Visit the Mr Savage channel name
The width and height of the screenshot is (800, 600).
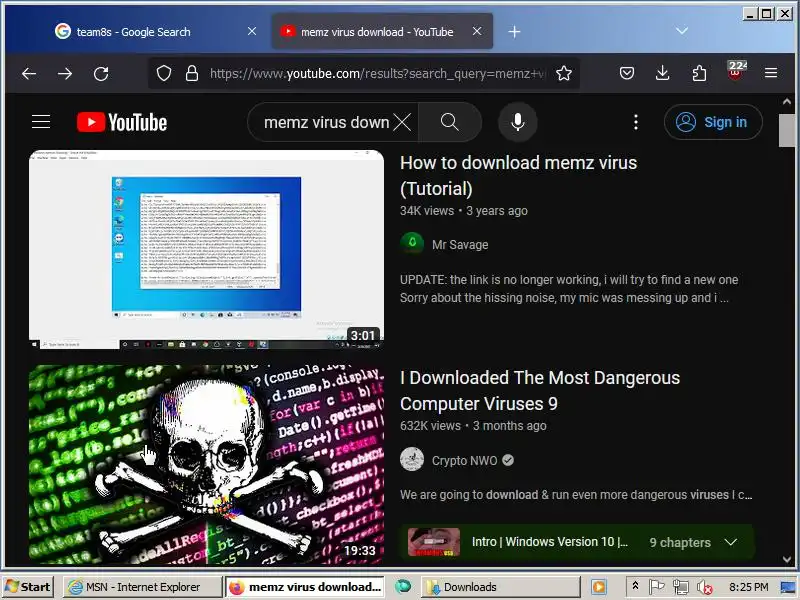click(x=460, y=245)
